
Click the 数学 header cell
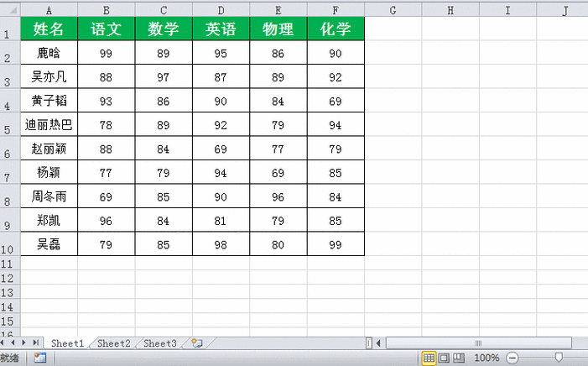coord(164,29)
